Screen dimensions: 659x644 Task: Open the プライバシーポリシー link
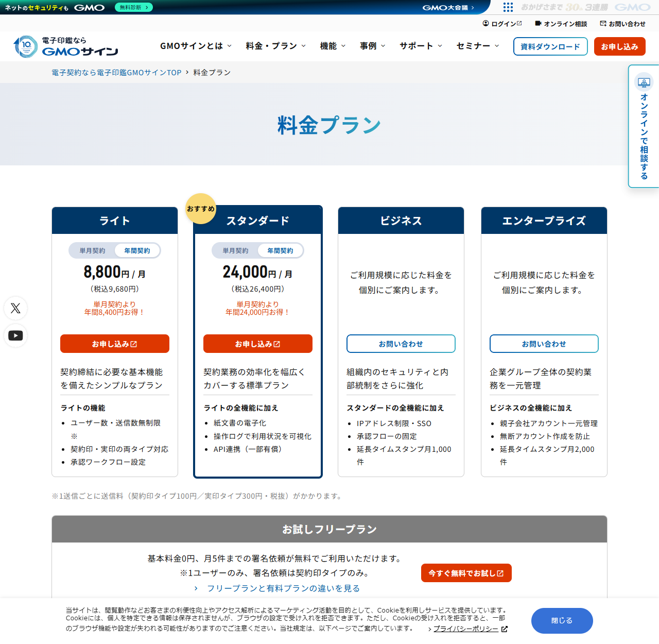pyautogui.click(x=468, y=629)
